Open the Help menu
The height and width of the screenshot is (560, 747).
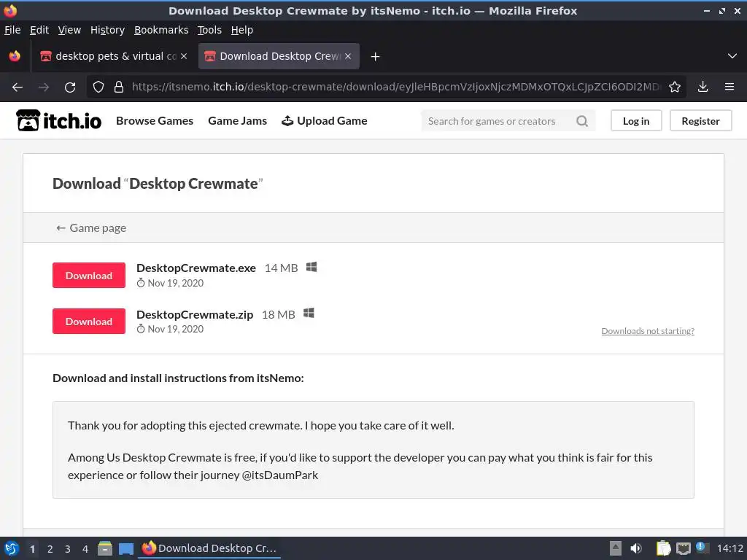(x=242, y=30)
